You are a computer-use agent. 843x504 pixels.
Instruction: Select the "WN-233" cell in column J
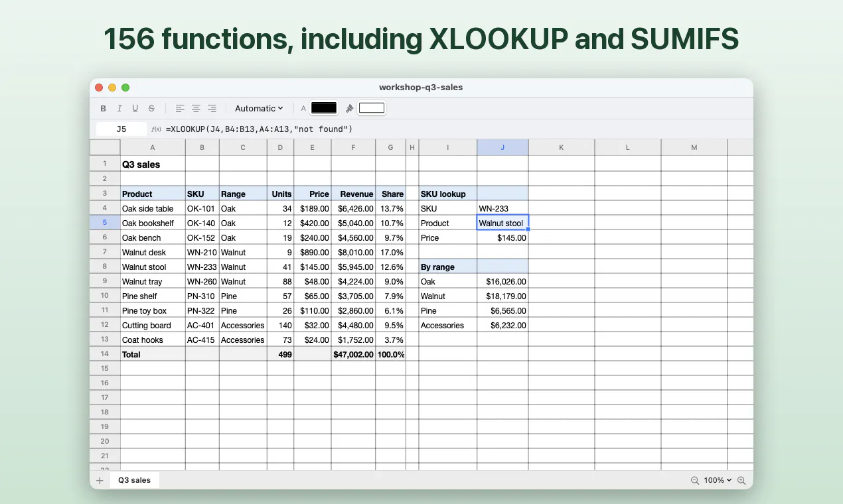pos(502,208)
